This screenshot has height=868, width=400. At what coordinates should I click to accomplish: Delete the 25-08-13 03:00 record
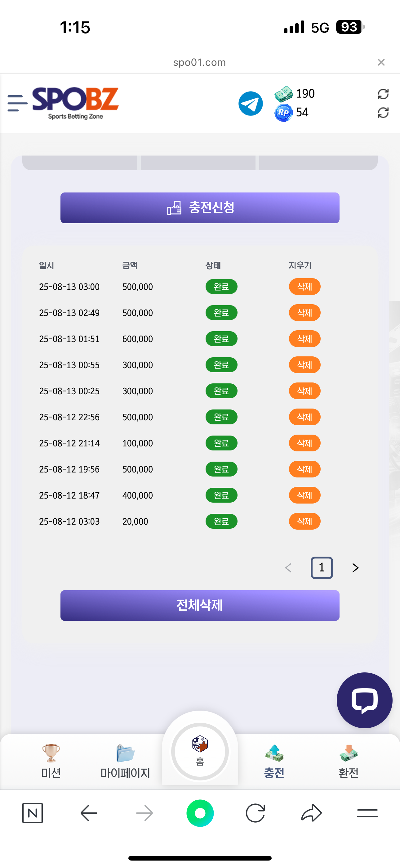304,287
